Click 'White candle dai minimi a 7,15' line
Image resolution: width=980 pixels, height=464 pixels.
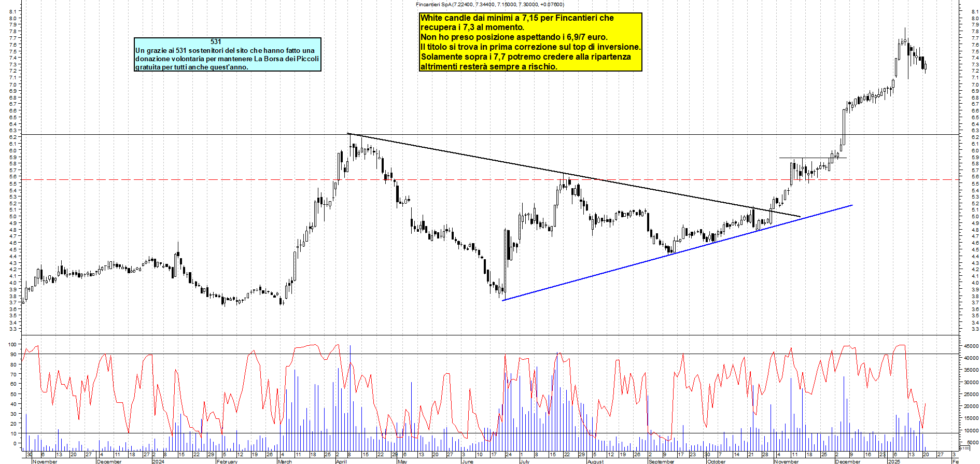517,18
